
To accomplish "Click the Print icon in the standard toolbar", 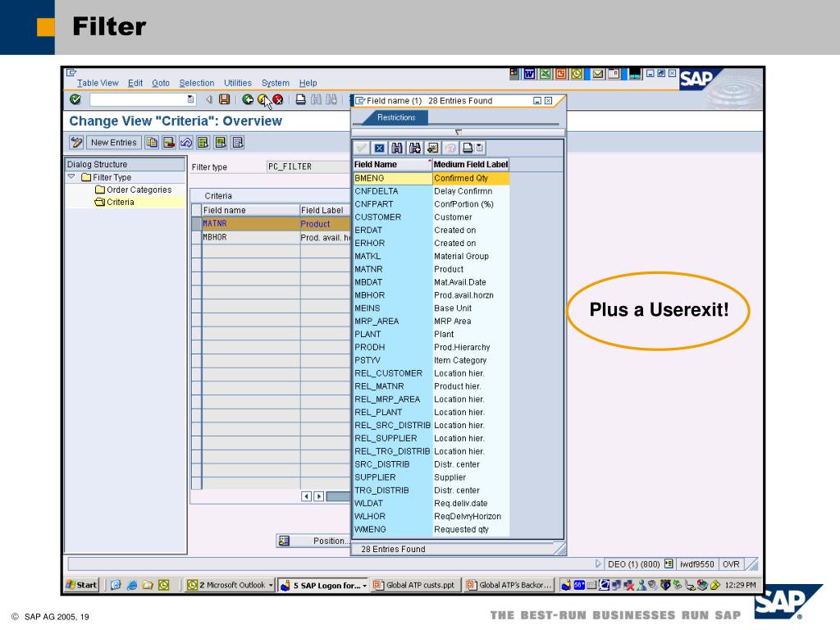I will (301, 99).
